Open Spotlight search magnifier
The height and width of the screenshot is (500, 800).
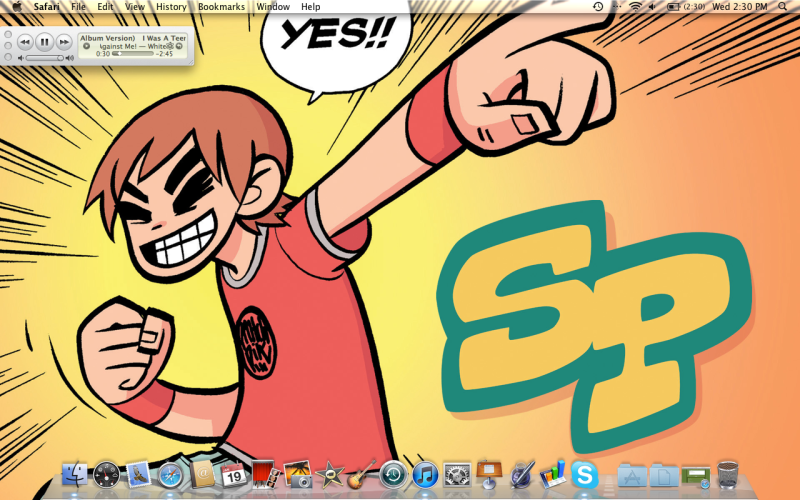(783, 7)
